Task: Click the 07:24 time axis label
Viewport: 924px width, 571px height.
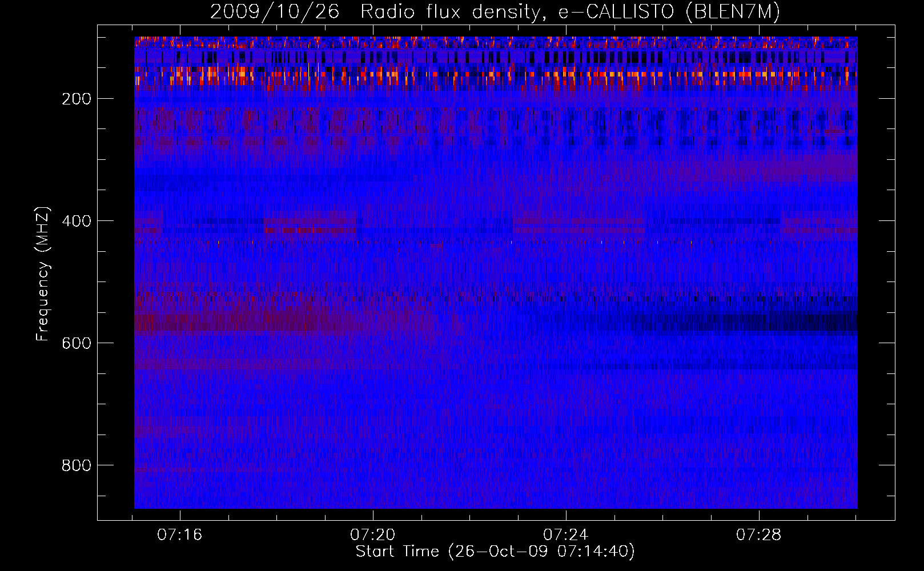Action: click(566, 535)
